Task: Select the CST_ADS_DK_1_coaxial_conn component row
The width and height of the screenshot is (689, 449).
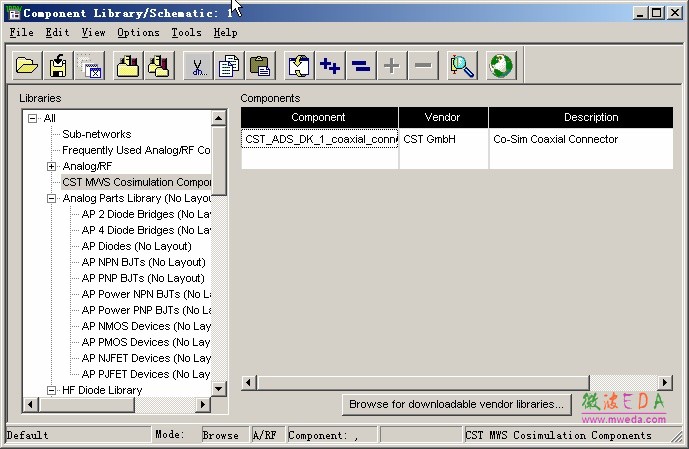Action: (319, 139)
